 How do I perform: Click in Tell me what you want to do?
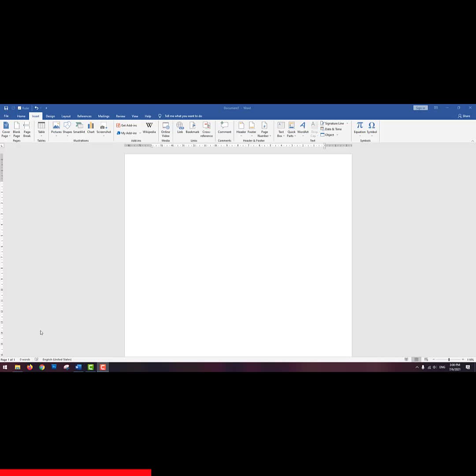183,116
